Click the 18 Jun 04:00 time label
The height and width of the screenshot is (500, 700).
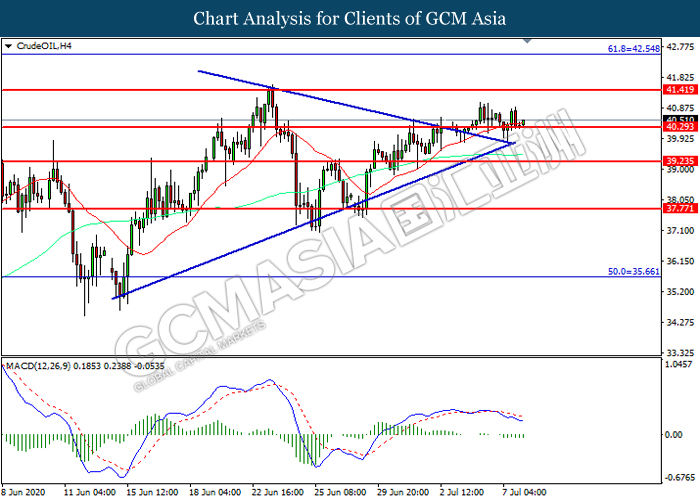pyautogui.click(x=215, y=492)
